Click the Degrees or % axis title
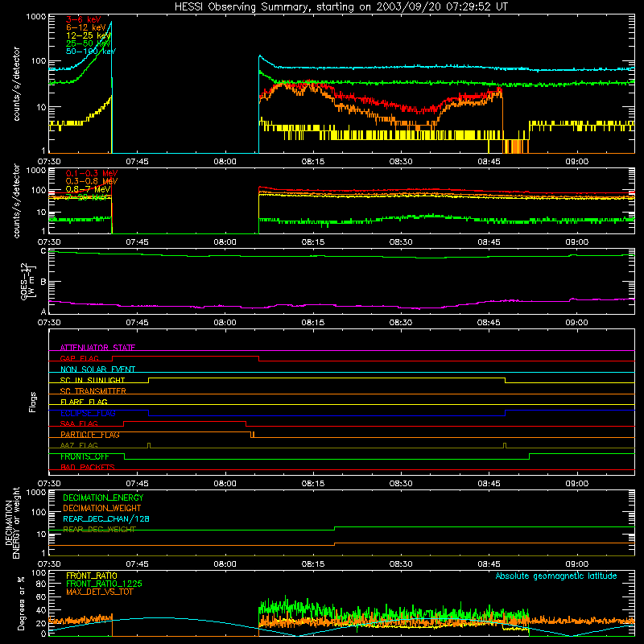The image size is (644, 644). pos(21,604)
